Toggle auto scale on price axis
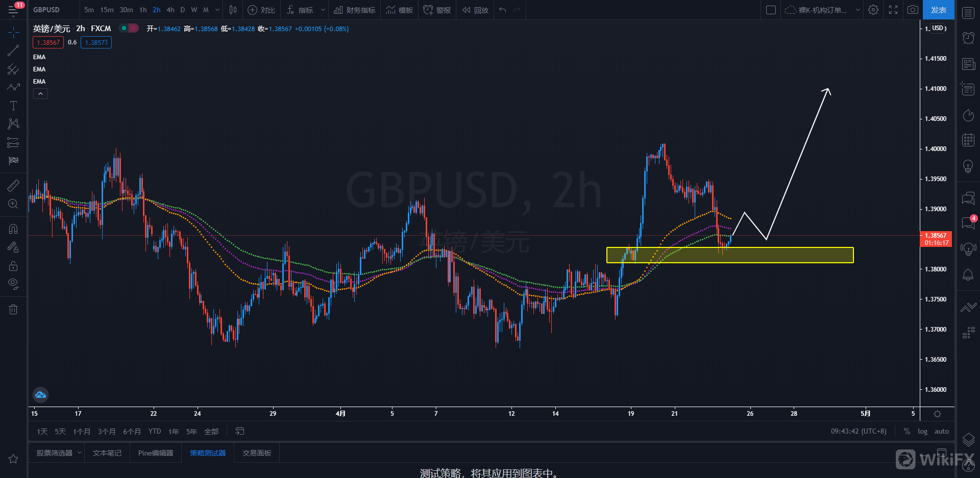Viewport: 980px width, 478px height. 941,431
